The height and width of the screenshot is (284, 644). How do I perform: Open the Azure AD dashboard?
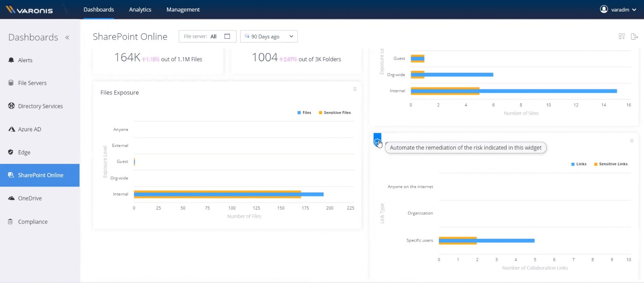[x=29, y=129]
